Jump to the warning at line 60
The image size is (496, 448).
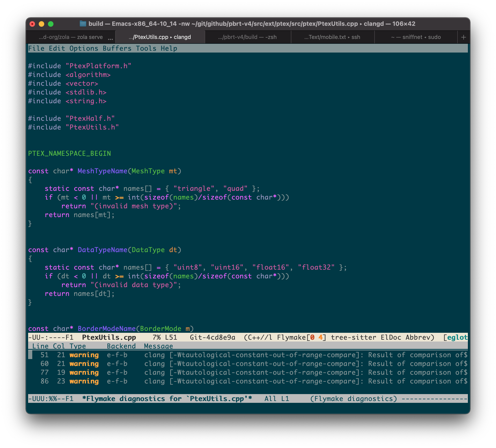[x=248, y=364]
